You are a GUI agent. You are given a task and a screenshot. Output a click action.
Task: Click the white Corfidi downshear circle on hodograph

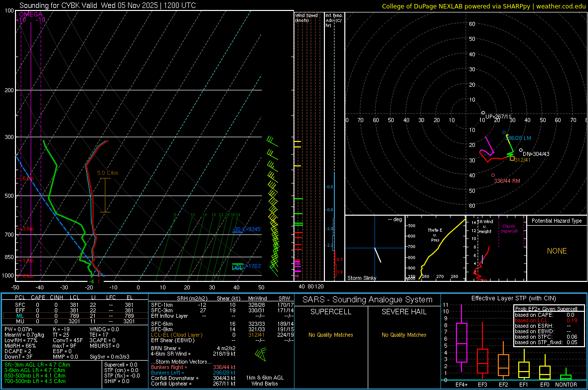521,150
